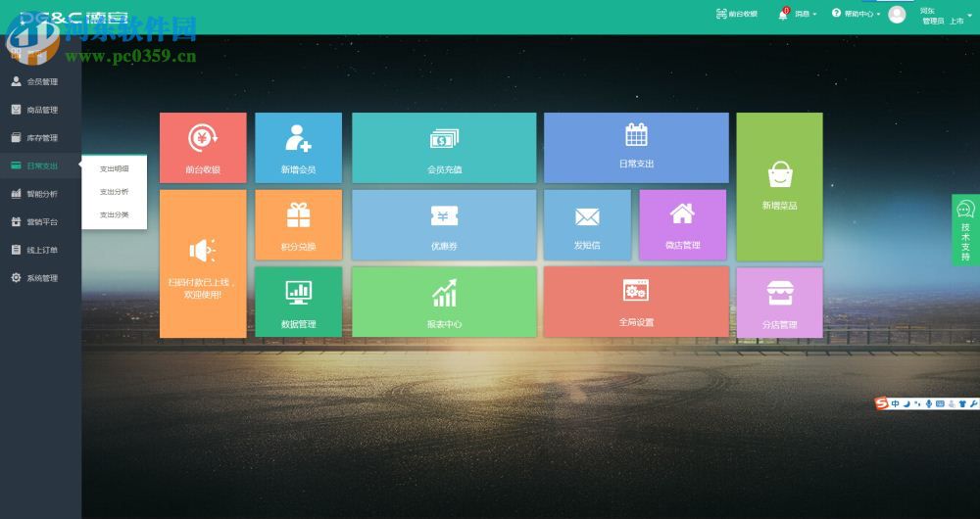Choose 支出分类 from the flyout submenu

[115, 214]
